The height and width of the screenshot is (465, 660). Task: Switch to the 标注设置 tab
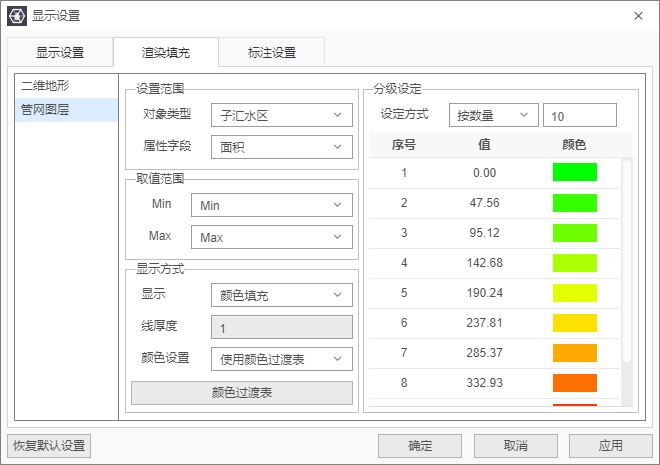click(x=272, y=52)
